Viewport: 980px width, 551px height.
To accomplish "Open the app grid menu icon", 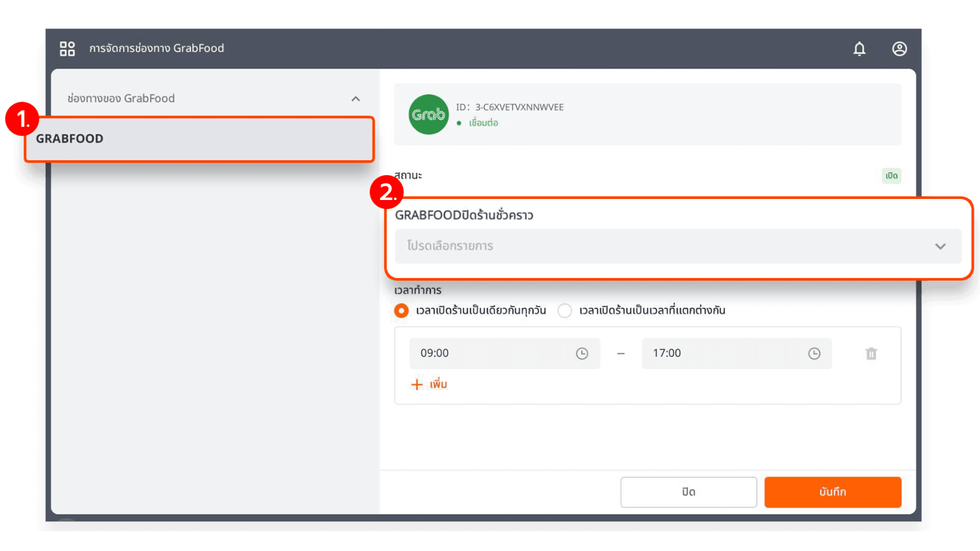I will click(x=67, y=48).
